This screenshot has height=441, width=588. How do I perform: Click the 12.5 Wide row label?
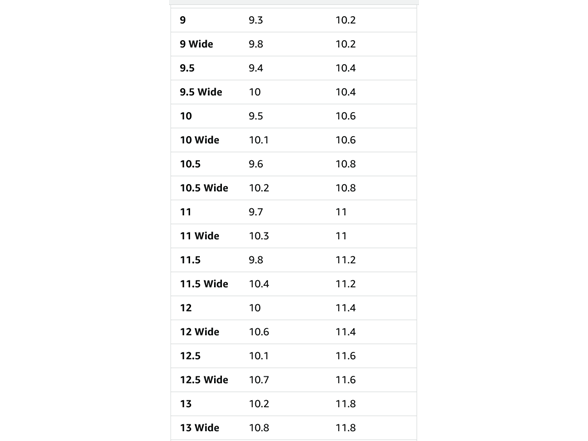tap(204, 380)
